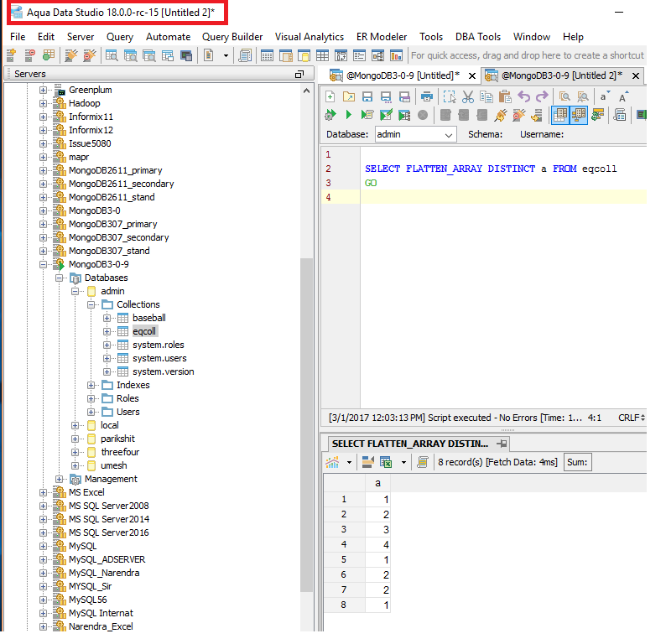Open the dropdown arrow next to main toolbar document icon

[226, 55]
